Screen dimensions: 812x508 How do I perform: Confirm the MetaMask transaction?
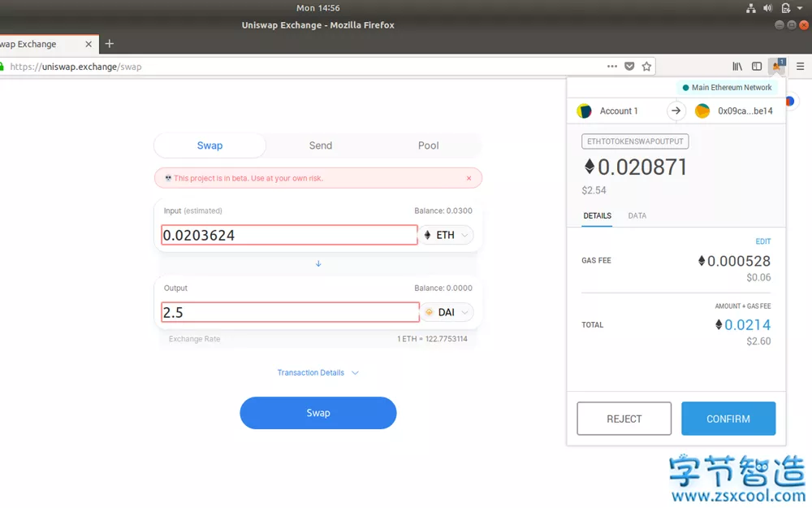(x=728, y=419)
